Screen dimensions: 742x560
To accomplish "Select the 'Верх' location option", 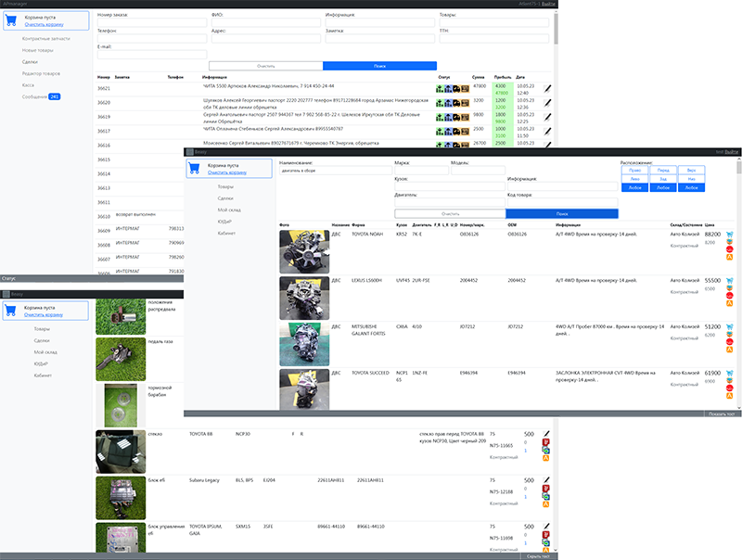I will [691, 171].
